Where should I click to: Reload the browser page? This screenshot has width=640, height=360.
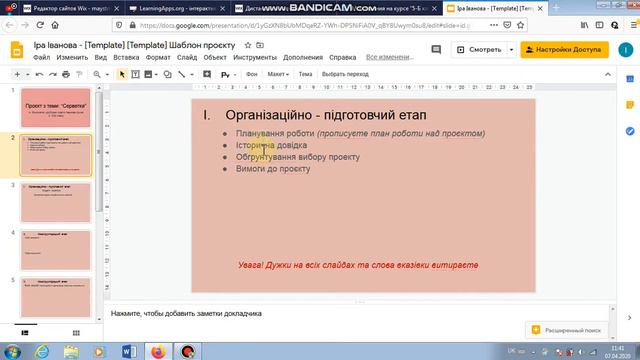tap(40, 25)
